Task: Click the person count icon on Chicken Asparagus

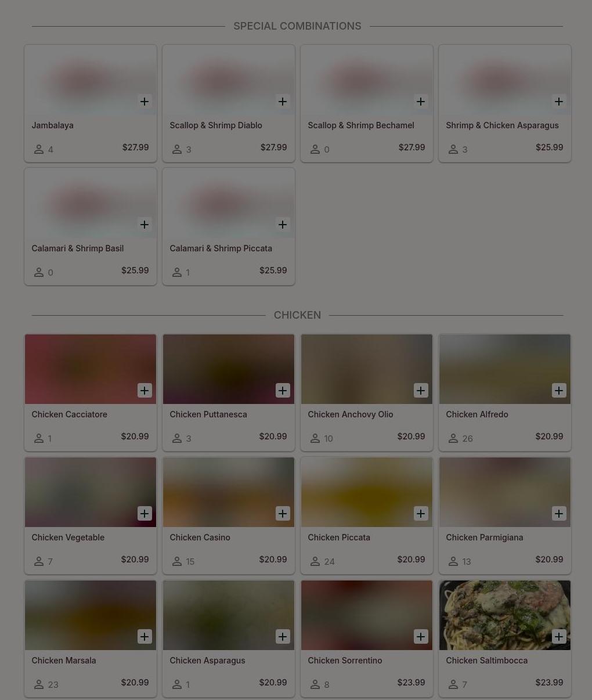Action: coord(177,685)
